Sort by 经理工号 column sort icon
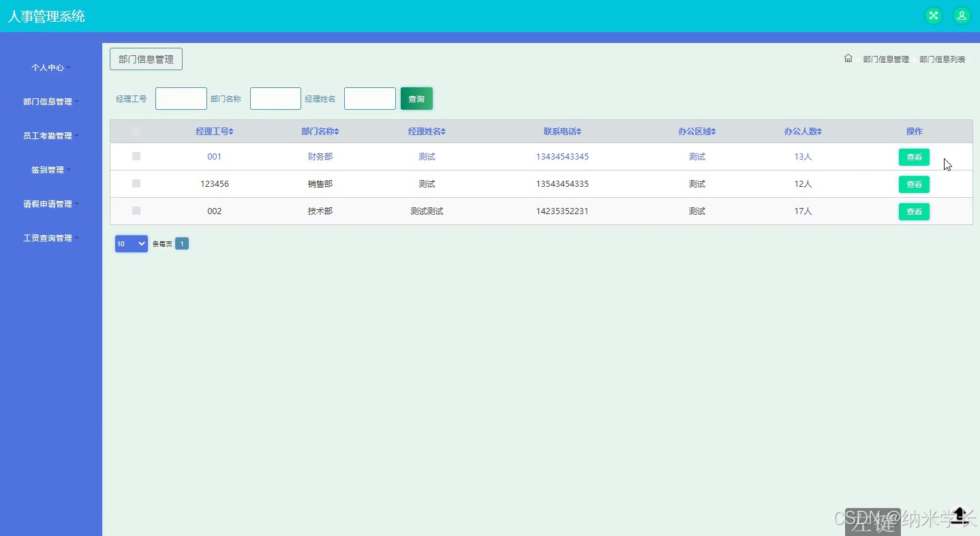This screenshot has width=980, height=536. pos(231,132)
